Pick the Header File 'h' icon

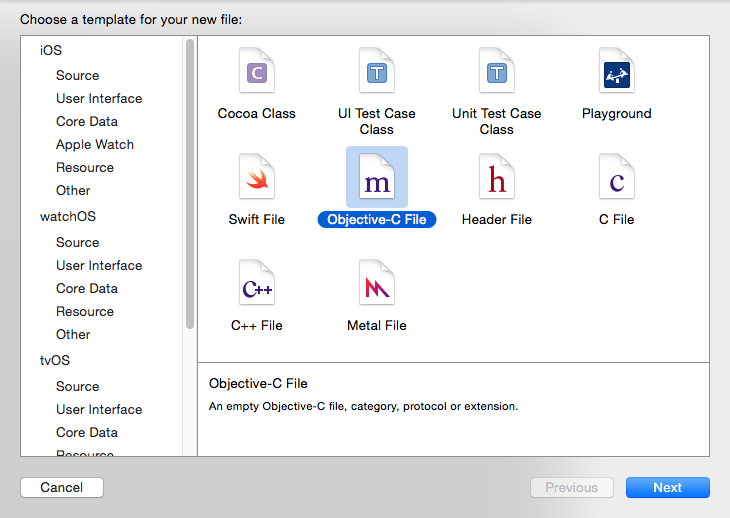pyautogui.click(x=497, y=176)
